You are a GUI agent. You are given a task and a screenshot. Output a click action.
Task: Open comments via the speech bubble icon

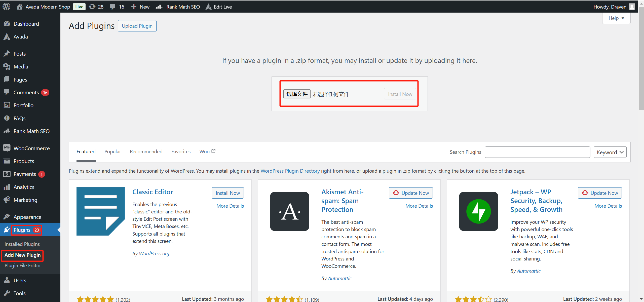(x=116, y=7)
